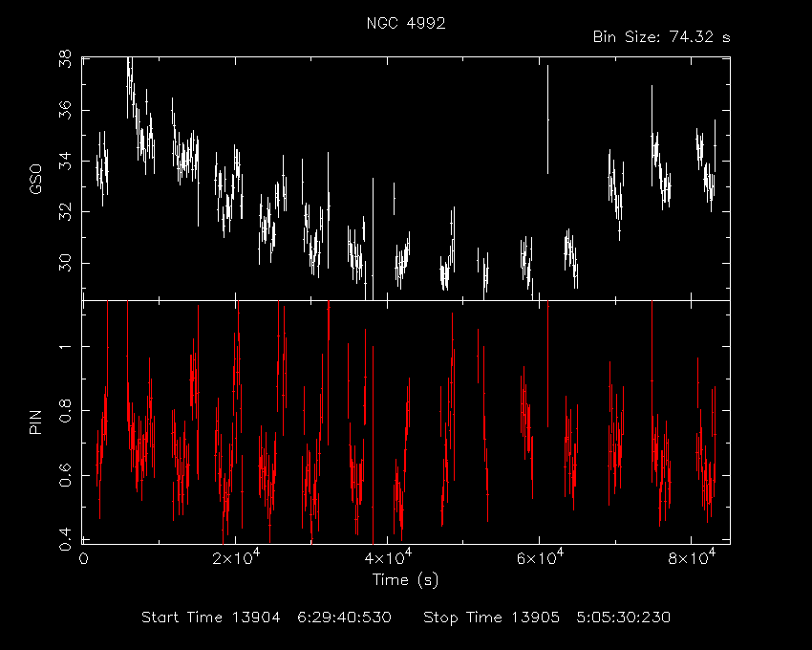The width and height of the screenshot is (812, 650).
Task: Click the PIN axis tick label "0.4"
Action: coord(65,539)
